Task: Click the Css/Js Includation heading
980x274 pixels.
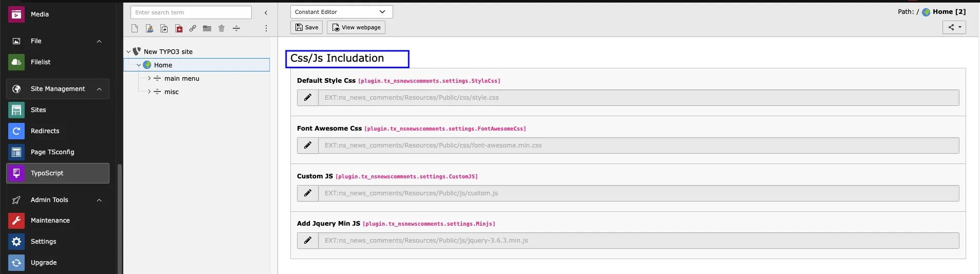Action: (337, 59)
